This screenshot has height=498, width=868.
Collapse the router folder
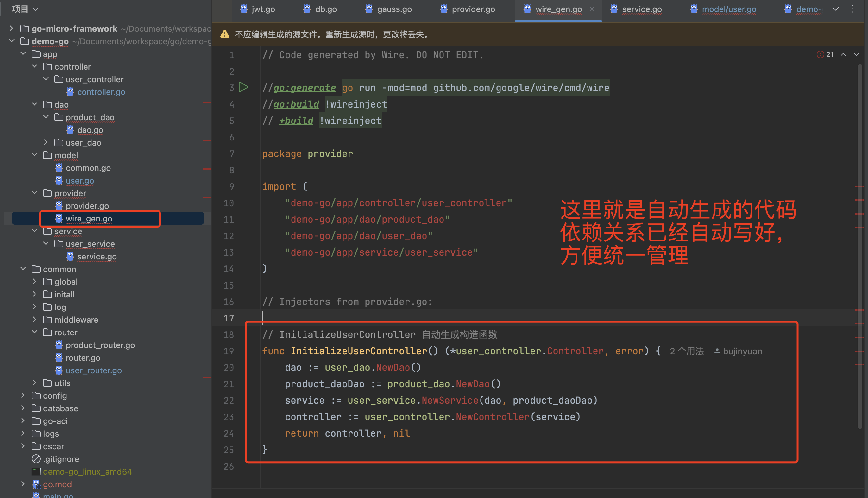pos(35,332)
